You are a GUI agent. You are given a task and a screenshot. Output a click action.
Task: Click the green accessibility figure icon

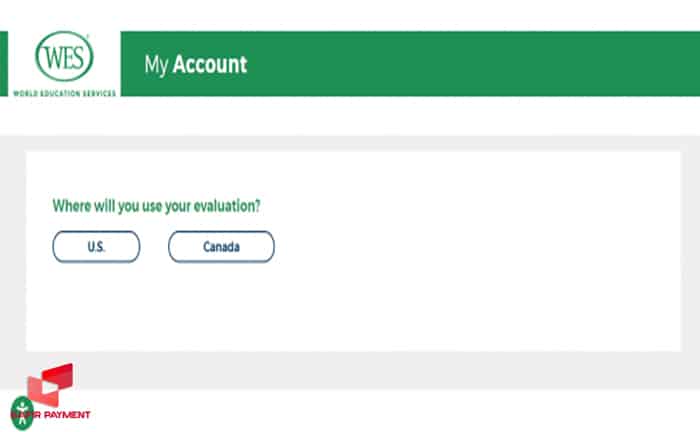(x=21, y=411)
